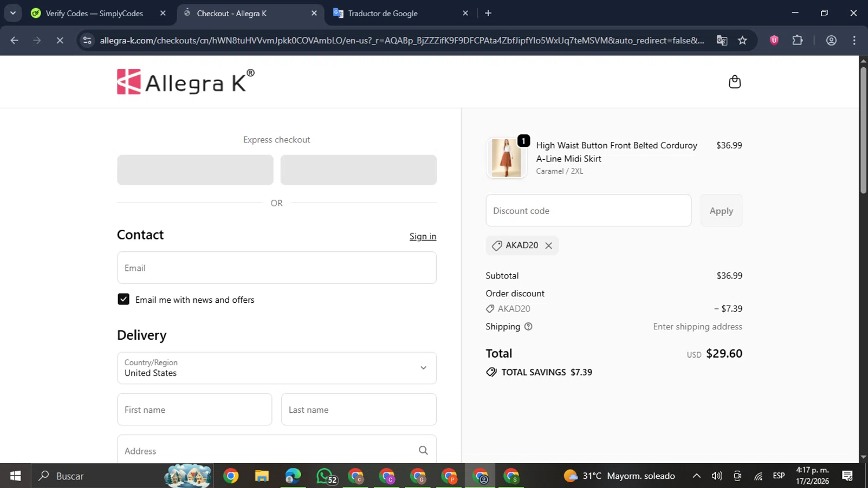This screenshot has width=868, height=488.
Task: Click the TOTAL SAVINGS $7.39 text
Action: [547, 372]
